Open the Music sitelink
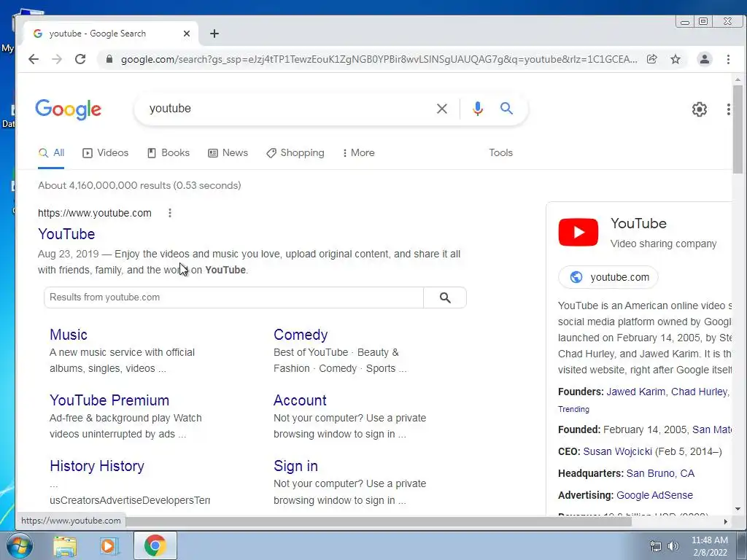Viewport: 747px width, 560px height. pyautogui.click(x=69, y=334)
